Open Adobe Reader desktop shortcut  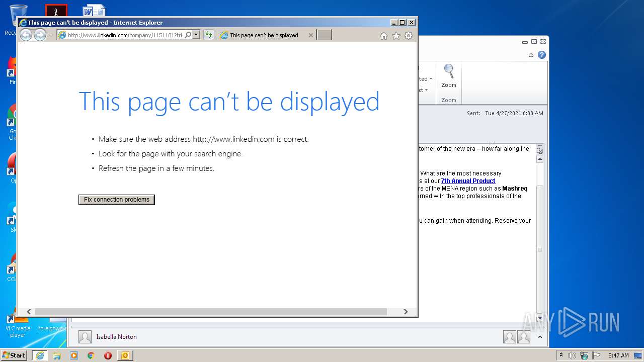(56, 11)
